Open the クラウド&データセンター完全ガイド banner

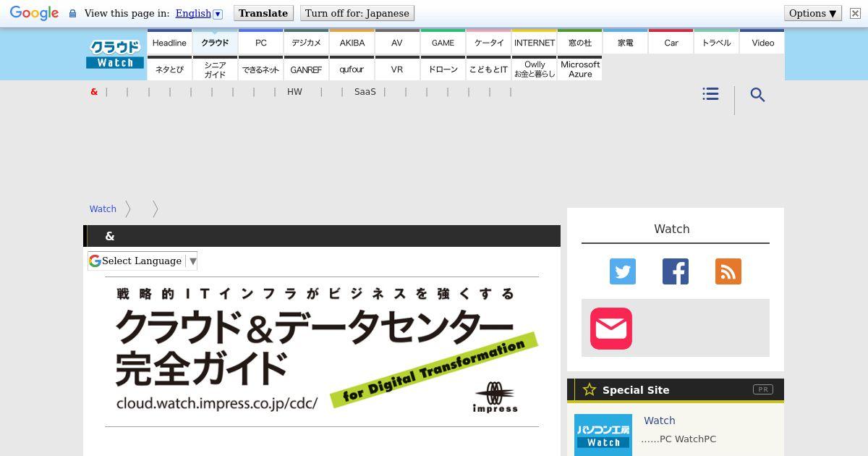(x=322, y=352)
